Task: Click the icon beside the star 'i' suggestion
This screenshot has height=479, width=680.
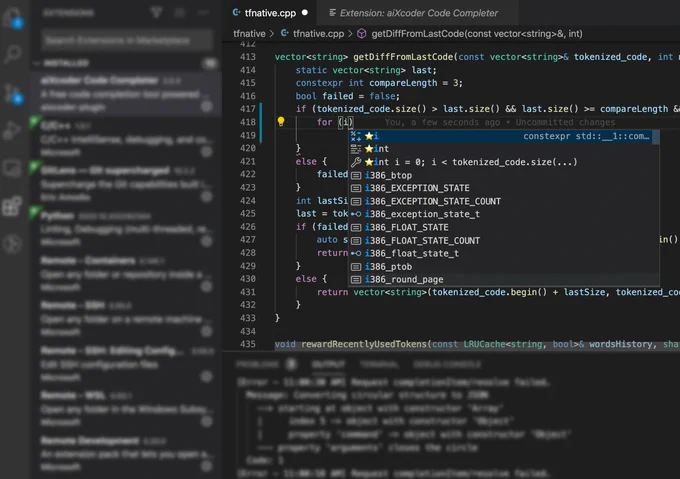Action: (356, 136)
